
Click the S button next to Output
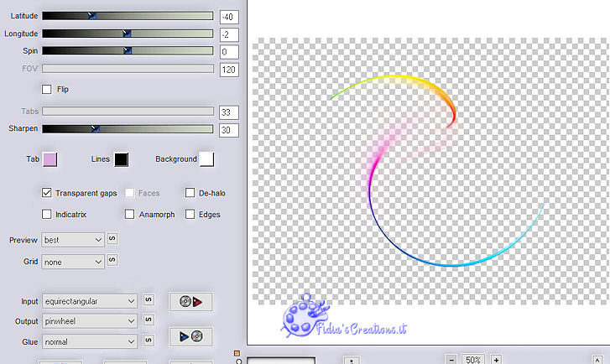(148, 320)
